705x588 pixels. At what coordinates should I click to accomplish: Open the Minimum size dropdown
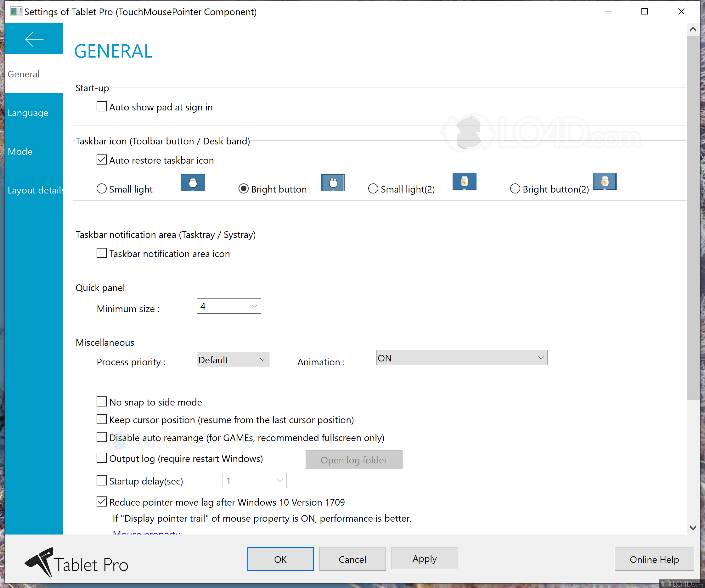click(x=229, y=306)
